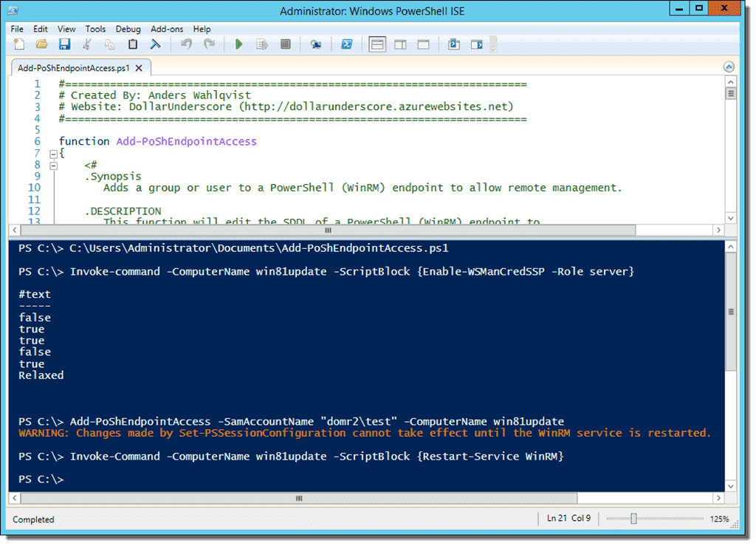Image resolution: width=756 pixels, height=546 pixels.
Task: Close the Add-PoShEndpointAccess.ps1 tab
Action: point(138,66)
